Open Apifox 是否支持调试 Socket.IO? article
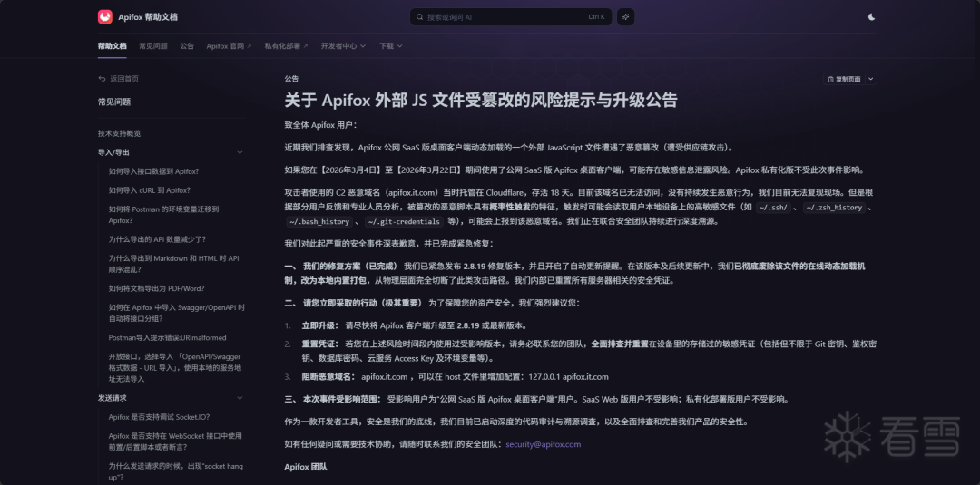980x485 pixels. [x=160, y=417]
